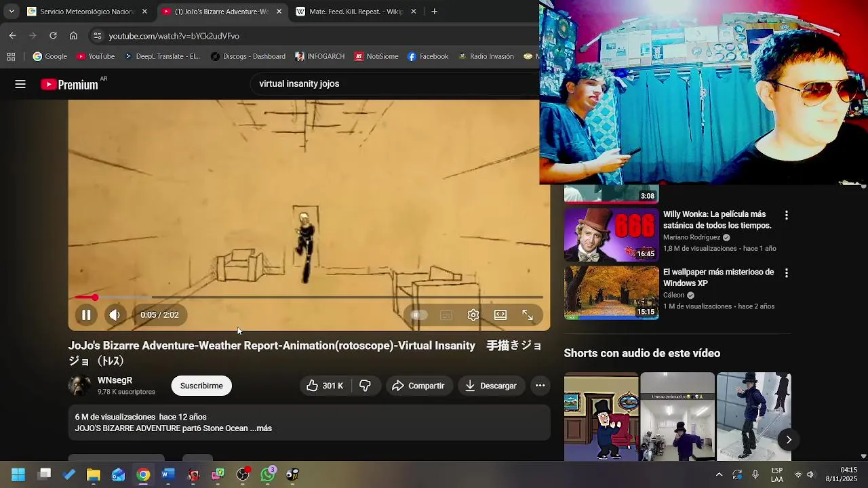Dislike the video with thumbs down
Image resolution: width=868 pixels, height=488 pixels.
(x=365, y=386)
